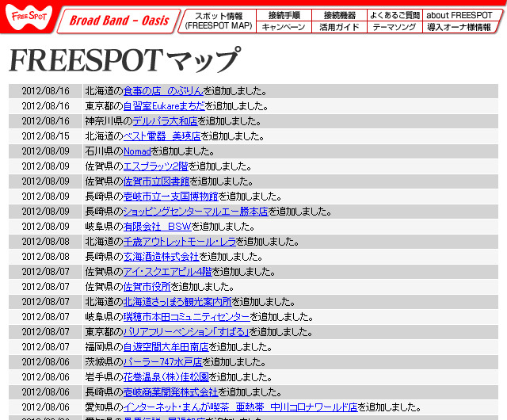The width and height of the screenshot is (507, 420).
Task: Open バリアフリーペンション「すばる」 link
Action: pyautogui.click(x=186, y=332)
